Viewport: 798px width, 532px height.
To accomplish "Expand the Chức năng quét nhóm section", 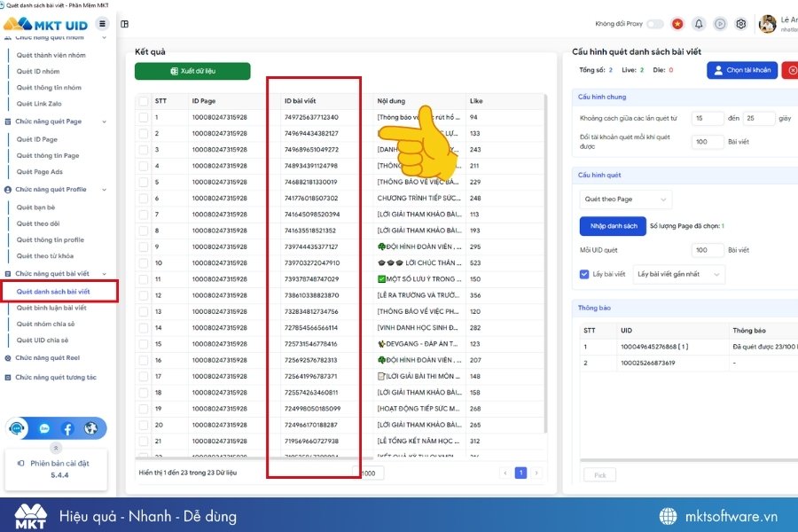I will coord(53,36).
